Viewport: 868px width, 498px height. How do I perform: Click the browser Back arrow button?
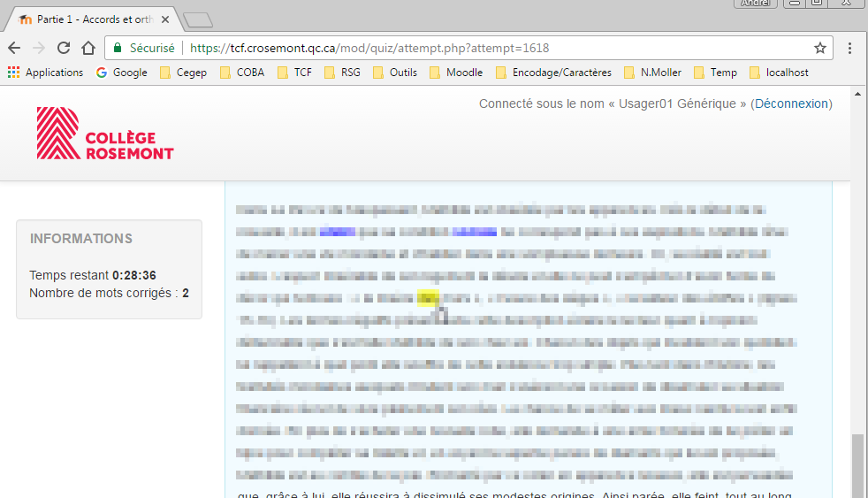(x=14, y=48)
